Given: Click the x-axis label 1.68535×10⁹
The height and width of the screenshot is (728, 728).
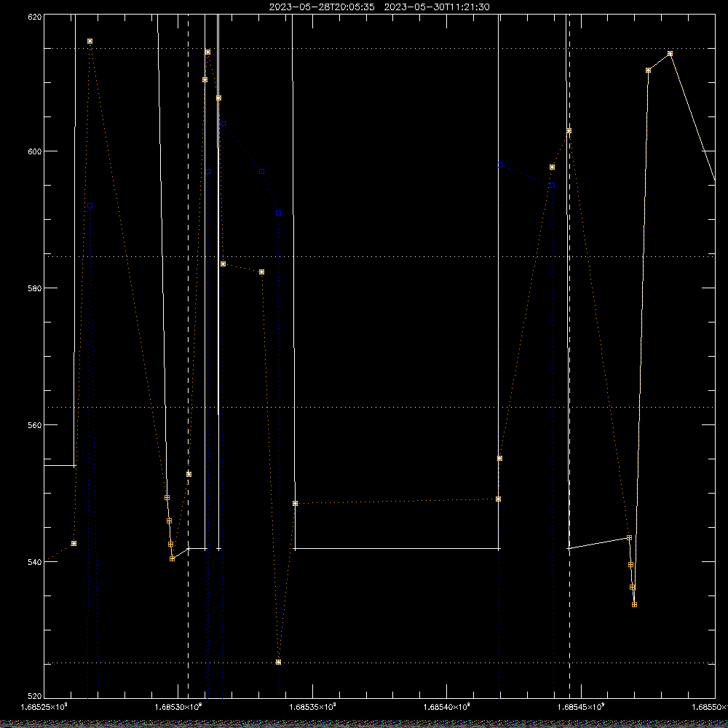Looking at the screenshot, I should tap(312, 707).
